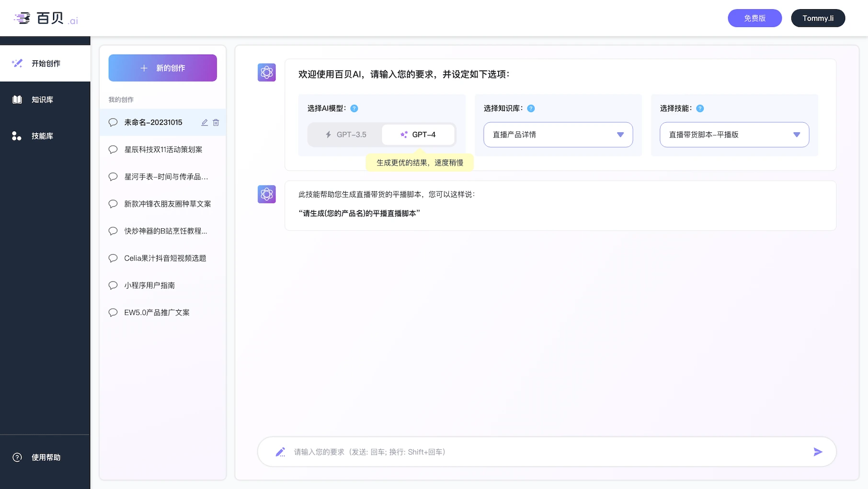Open the 知识库 panel via book icon
Viewport: 868px width, 489px height.
[x=17, y=99]
